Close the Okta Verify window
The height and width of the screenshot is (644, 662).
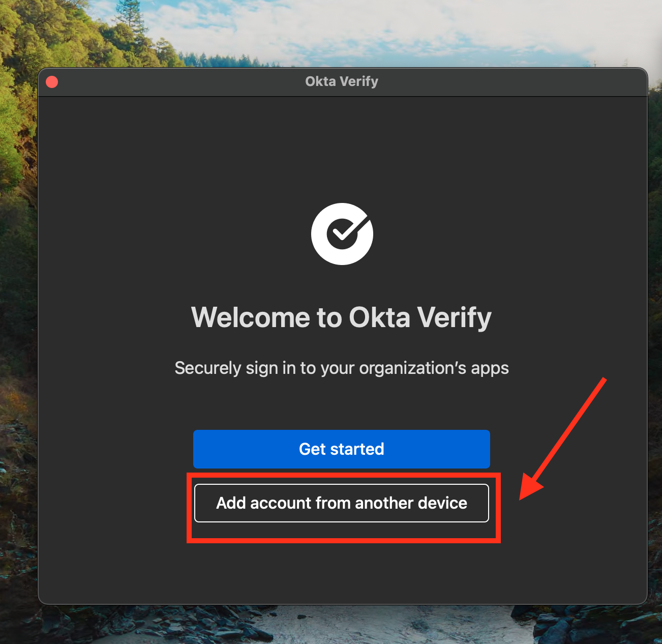(x=52, y=82)
